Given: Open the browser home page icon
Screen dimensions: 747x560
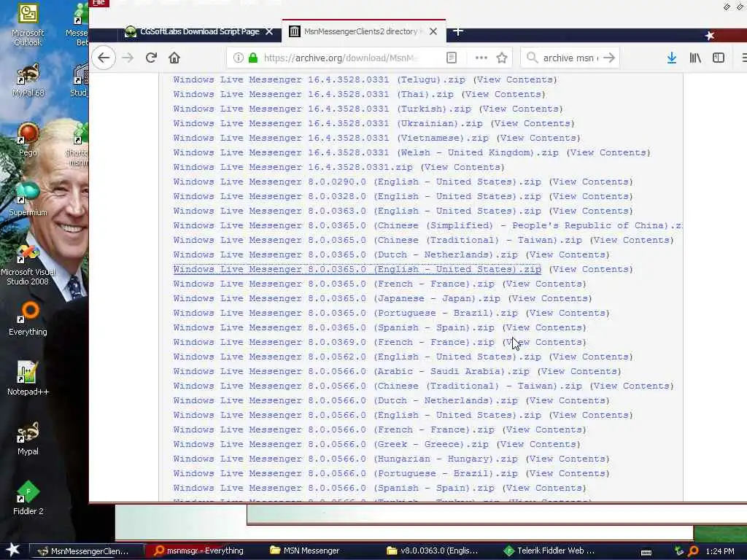Looking at the screenshot, I should click(x=174, y=58).
